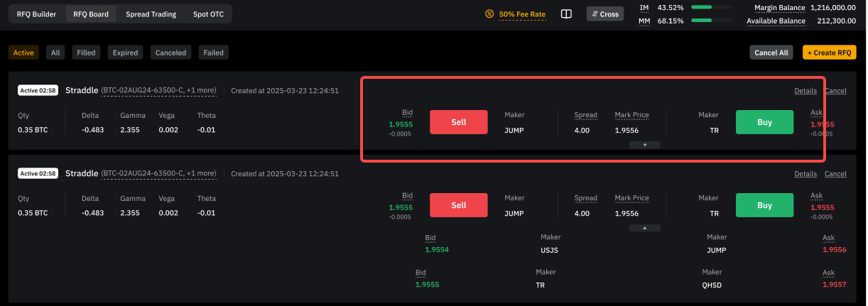Open the Spread Trading tab

click(x=151, y=13)
